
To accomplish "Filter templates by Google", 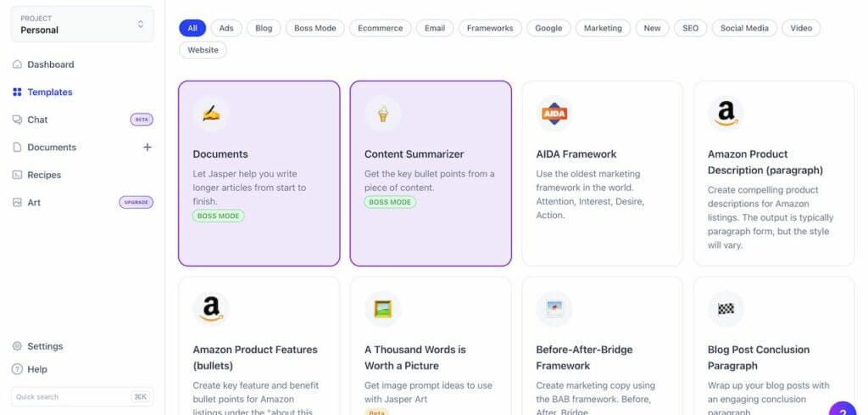I will coord(548,28).
